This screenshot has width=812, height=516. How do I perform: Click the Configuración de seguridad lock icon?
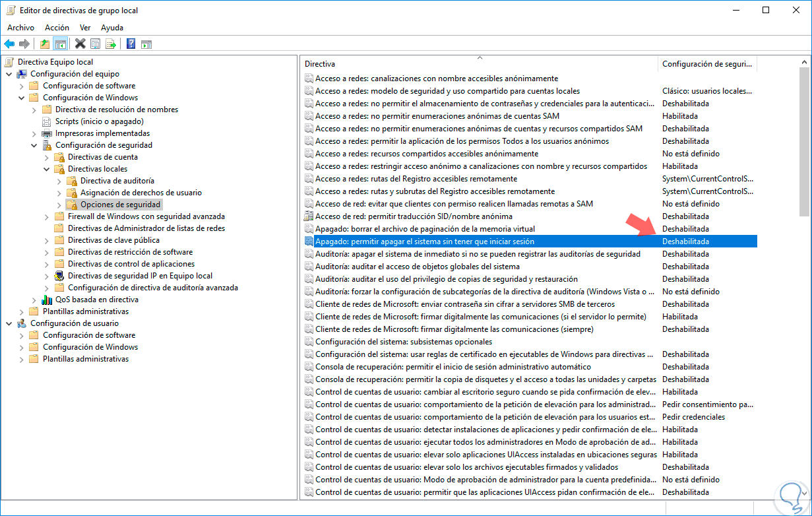pyautogui.click(x=47, y=145)
